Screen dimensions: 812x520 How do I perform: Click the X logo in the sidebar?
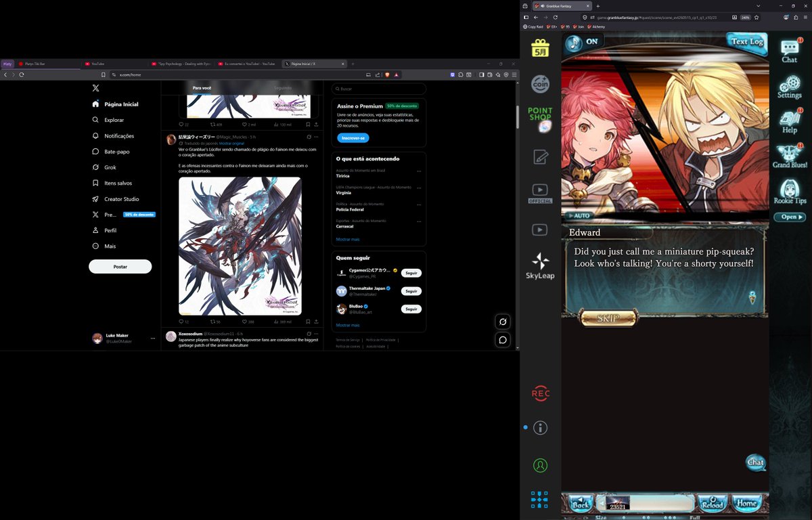(96, 88)
